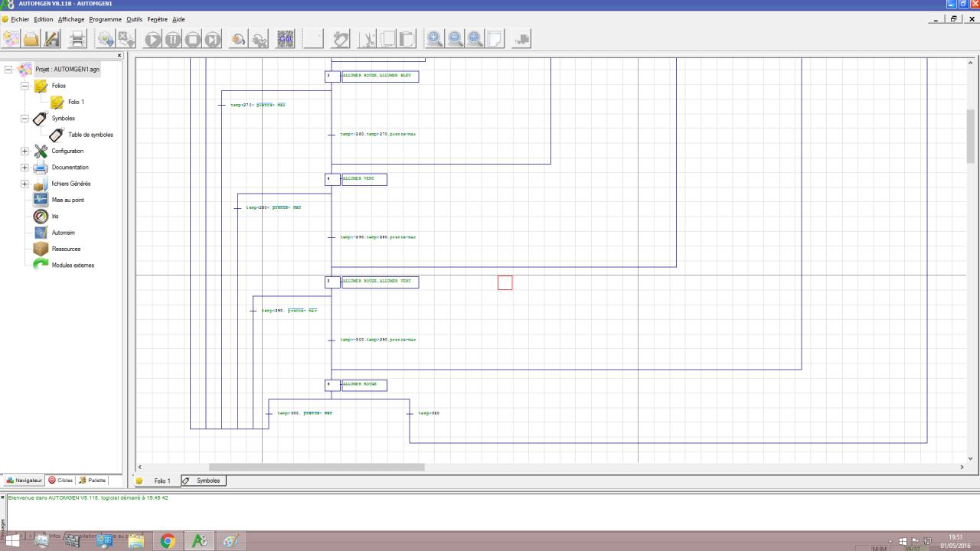Expand the Documentation tree node
The height and width of the screenshot is (551, 980).
(x=24, y=168)
